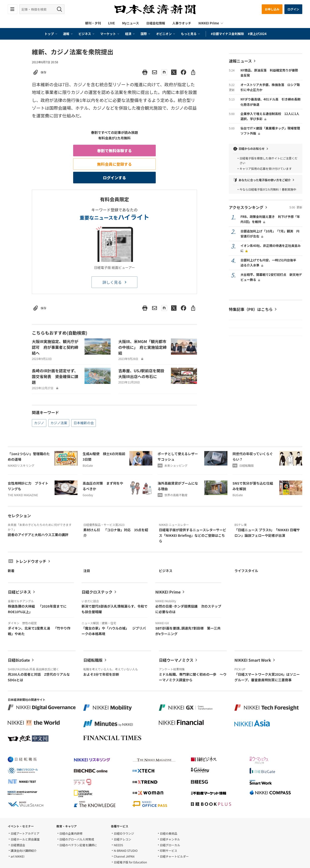Open the NIKKEI Asia logo
This screenshot has height=868, width=310.
[x=252, y=724]
